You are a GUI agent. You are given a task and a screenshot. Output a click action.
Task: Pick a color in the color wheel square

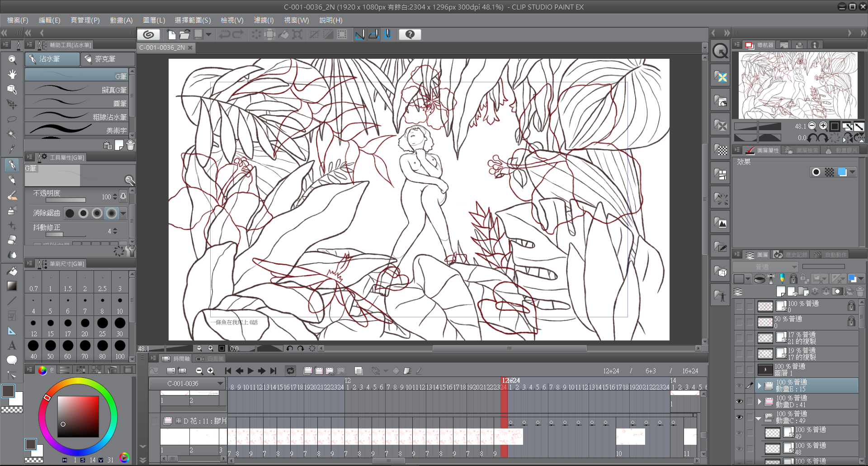point(78,416)
